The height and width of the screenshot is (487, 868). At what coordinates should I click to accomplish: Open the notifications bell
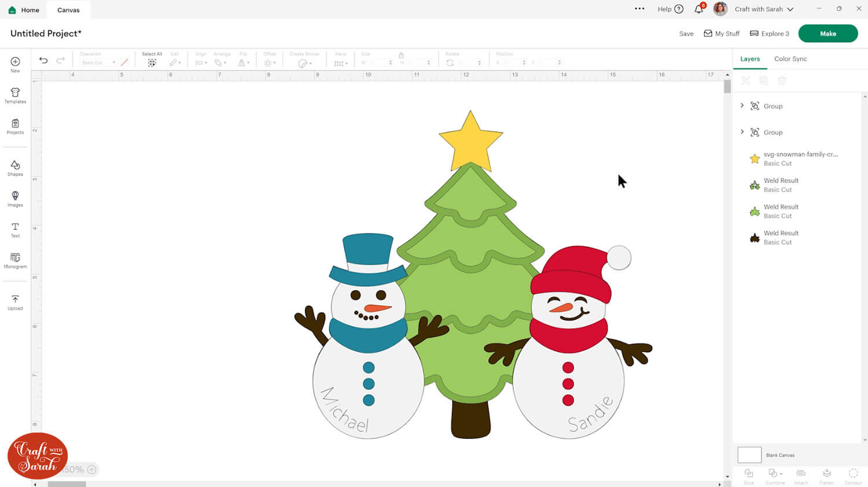pos(699,9)
